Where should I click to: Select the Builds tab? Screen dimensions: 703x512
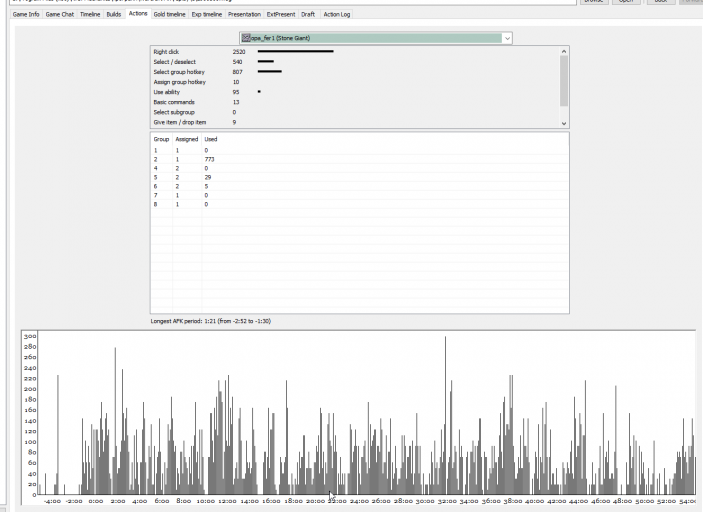(114, 14)
